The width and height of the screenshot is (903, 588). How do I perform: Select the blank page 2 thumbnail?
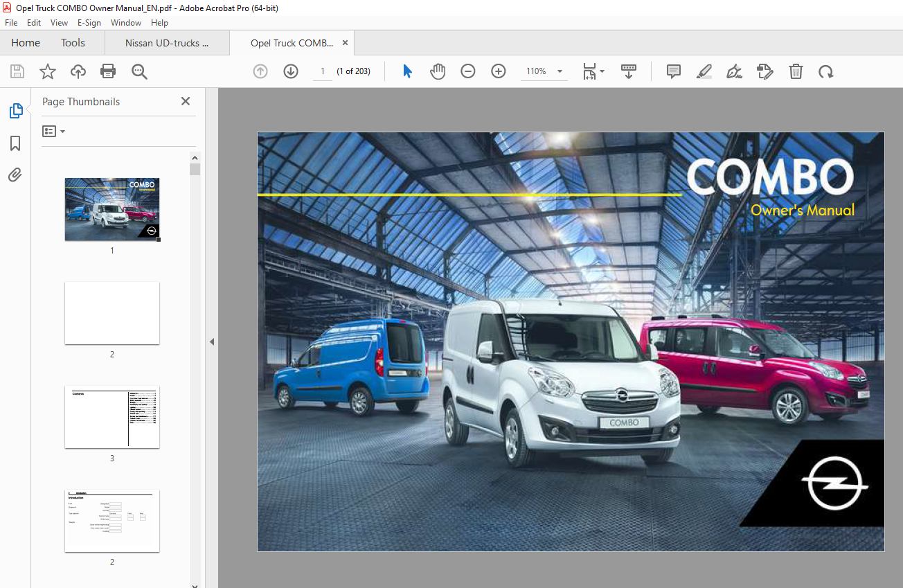coord(112,313)
